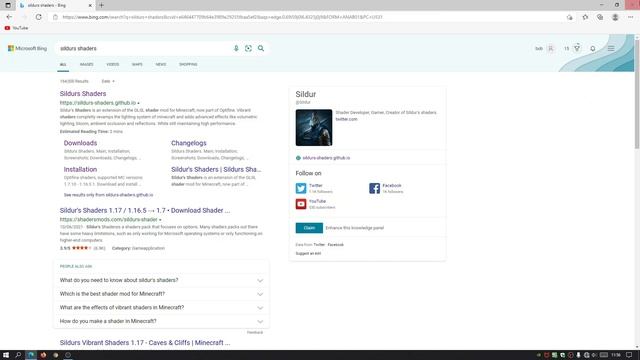
Task: Expand 'Which is the best shader mod for Minecraft?'
Action: point(161,294)
